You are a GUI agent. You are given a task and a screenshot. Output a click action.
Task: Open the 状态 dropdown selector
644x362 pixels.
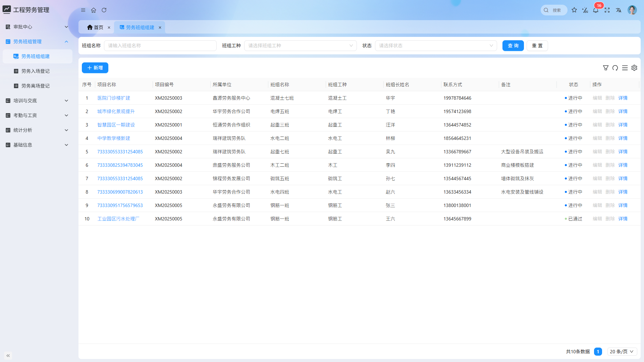[436, 46]
